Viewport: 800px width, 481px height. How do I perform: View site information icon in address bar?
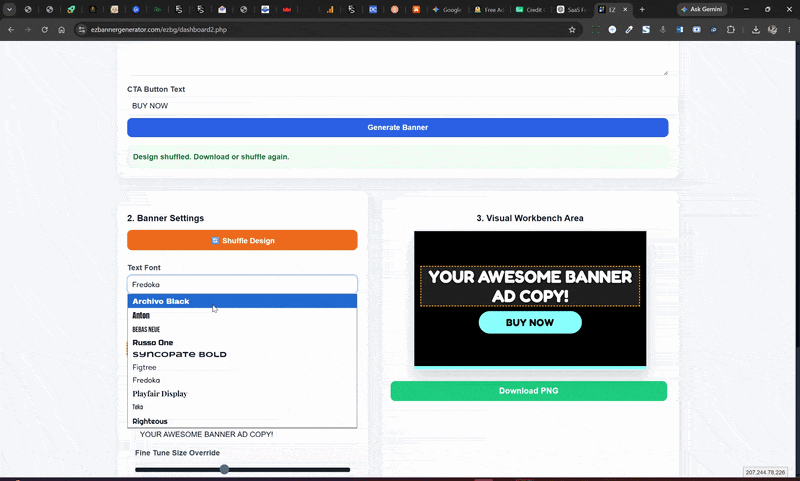(x=82, y=30)
